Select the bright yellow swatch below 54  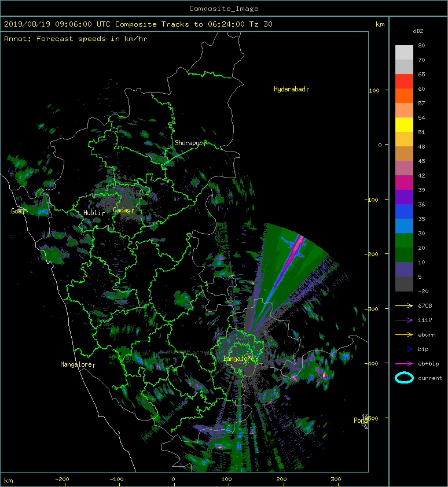[x=404, y=124]
